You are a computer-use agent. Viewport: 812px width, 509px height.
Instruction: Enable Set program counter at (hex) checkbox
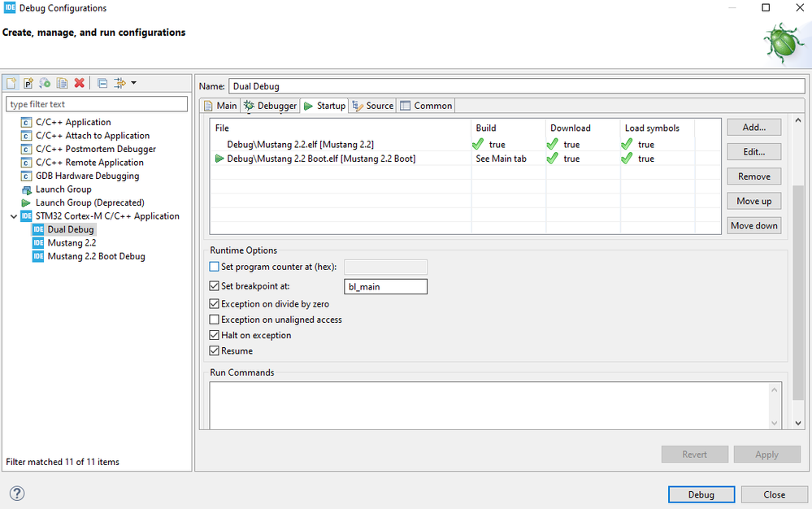tap(214, 267)
